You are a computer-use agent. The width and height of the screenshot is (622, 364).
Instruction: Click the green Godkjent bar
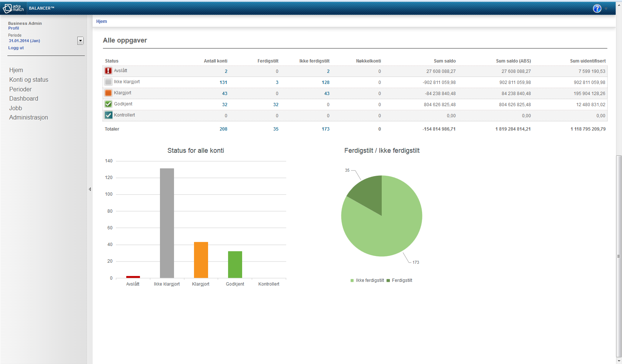tap(235, 264)
